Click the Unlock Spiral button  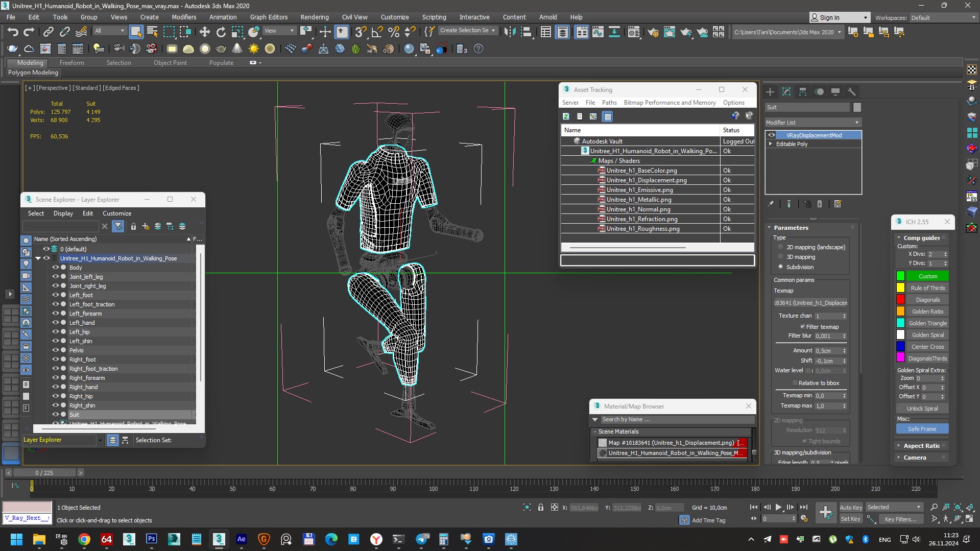click(x=922, y=409)
